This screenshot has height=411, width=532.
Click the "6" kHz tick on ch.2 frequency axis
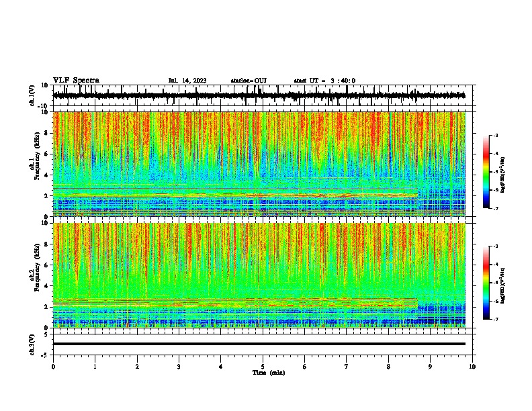[x=47, y=265]
